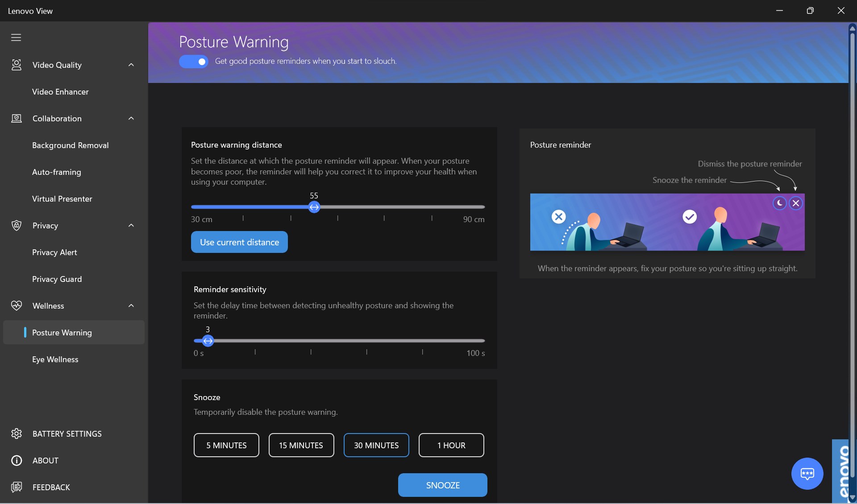Disable the Posture Warning toggle

coord(194,62)
